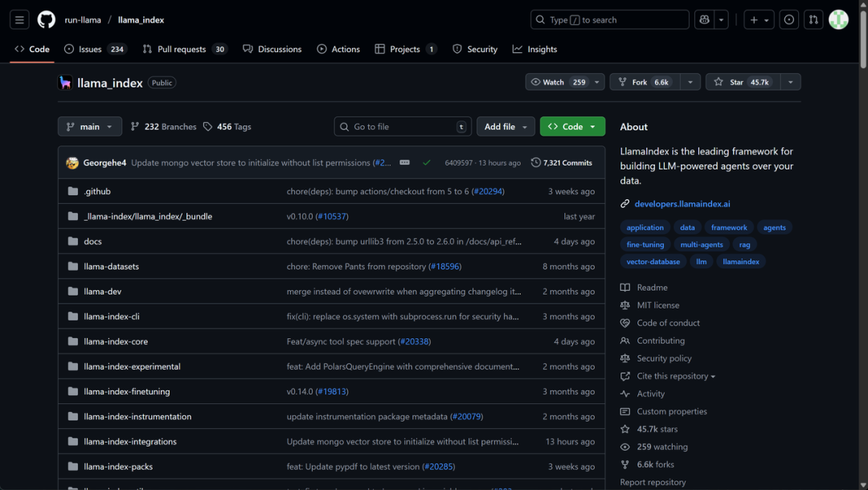
Task: Expand Cite this repository dropdown
Action: 676,376
